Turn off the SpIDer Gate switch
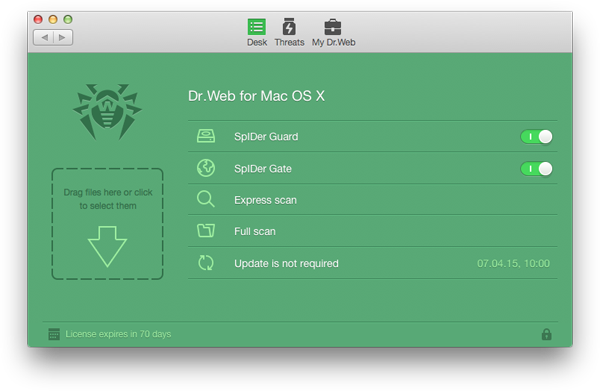 [x=536, y=169]
